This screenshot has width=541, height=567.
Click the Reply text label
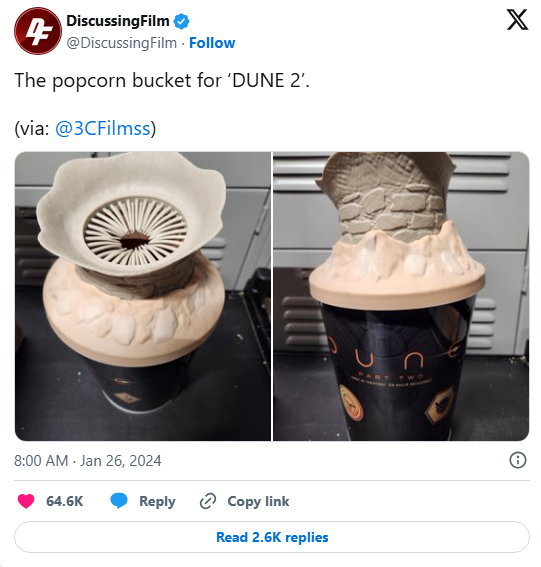(157, 502)
